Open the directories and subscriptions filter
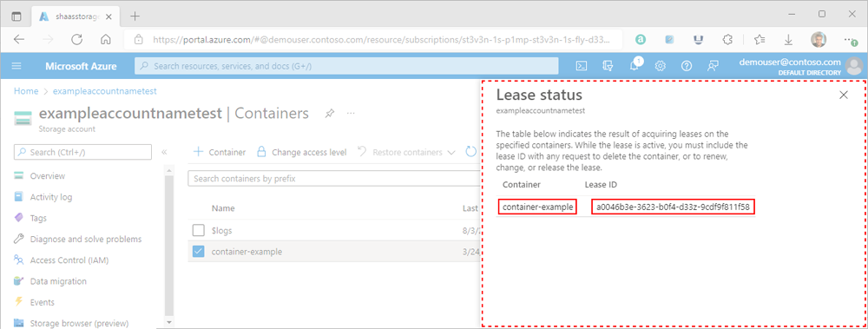The height and width of the screenshot is (329, 868). pyautogui.click(x=608, y=66)
